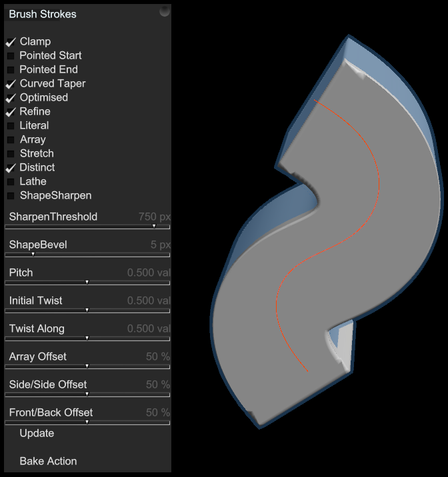The width and height of the screenshot is (448, 477).
Task: Click the Twist Along slider handle
Action: click(x=87, y=338)
